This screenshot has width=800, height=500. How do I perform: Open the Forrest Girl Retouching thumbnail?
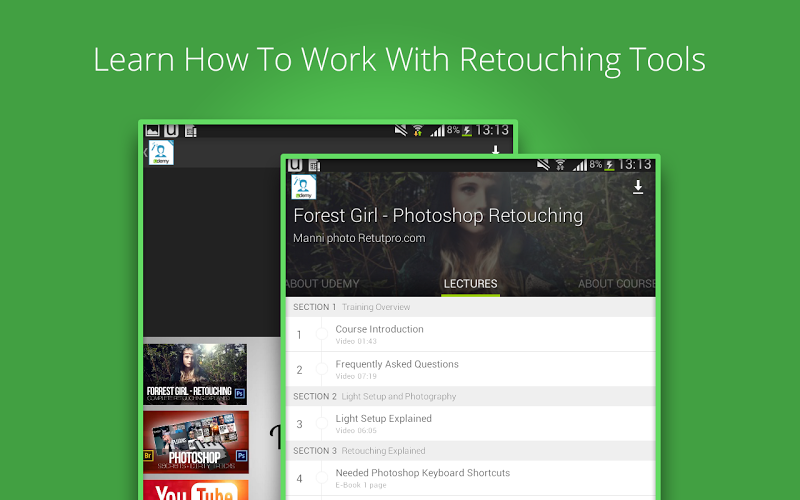click(x=196, y=374)
